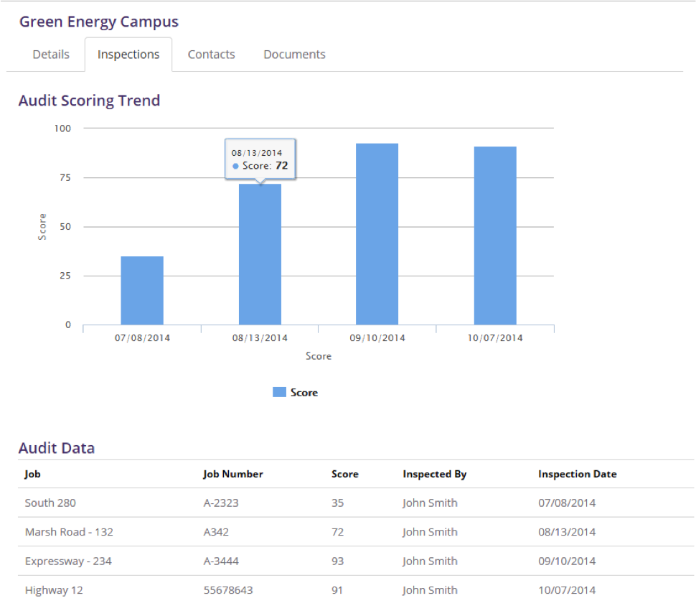Select the South 280 job row
Image resolution: width=696 pixels, height=616 pixels.
coord(50,503)
